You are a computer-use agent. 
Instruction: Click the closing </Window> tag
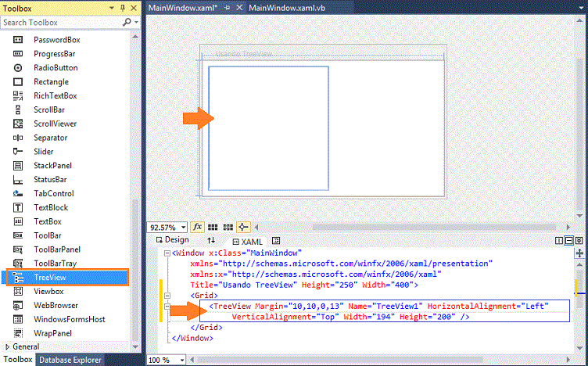192,339
